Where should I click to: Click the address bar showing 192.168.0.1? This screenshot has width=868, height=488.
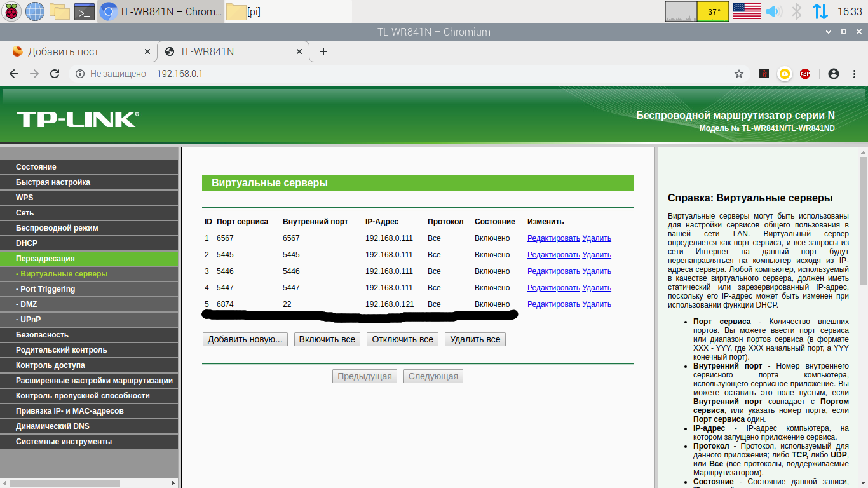[x=381, y=74]
